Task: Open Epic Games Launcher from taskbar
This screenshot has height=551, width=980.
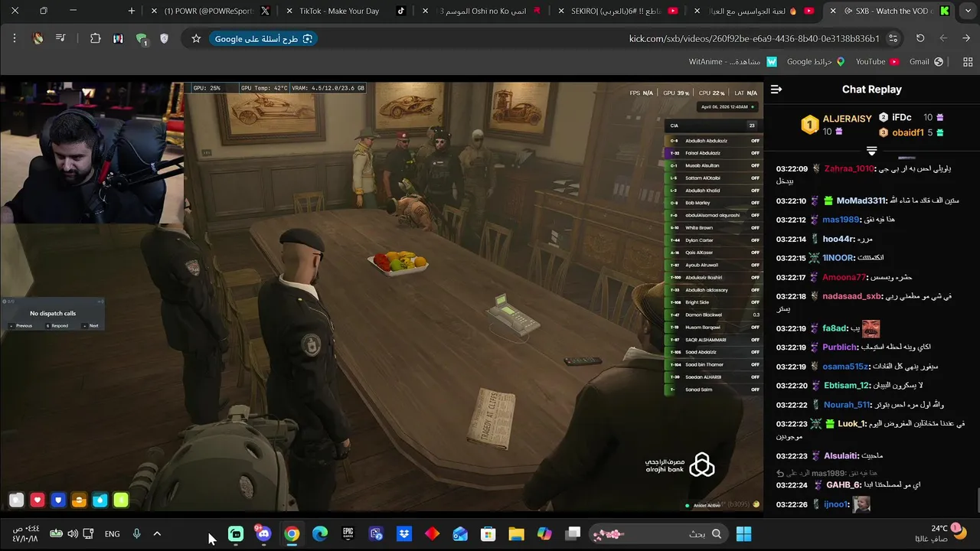Action: tap(348, 533)
